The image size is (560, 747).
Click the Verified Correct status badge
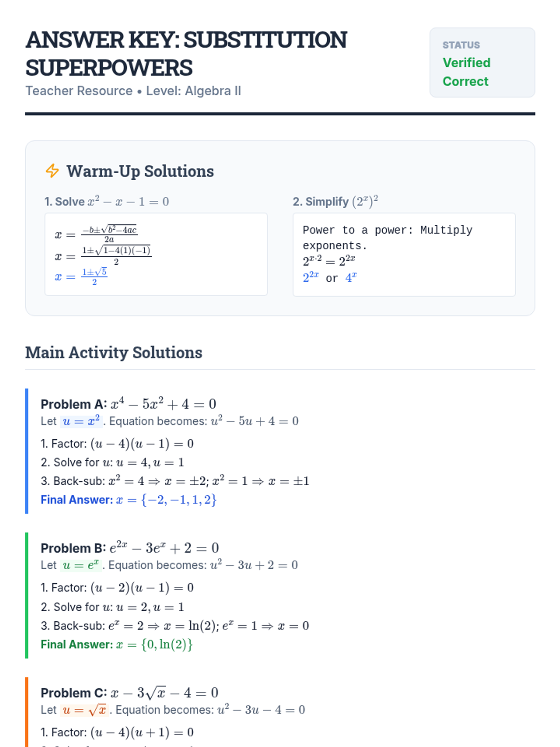tap(482, 63)
